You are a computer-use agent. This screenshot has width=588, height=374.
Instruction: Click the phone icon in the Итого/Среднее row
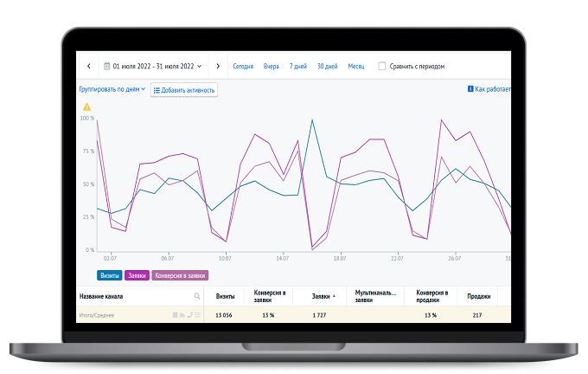tap(189, 314)
